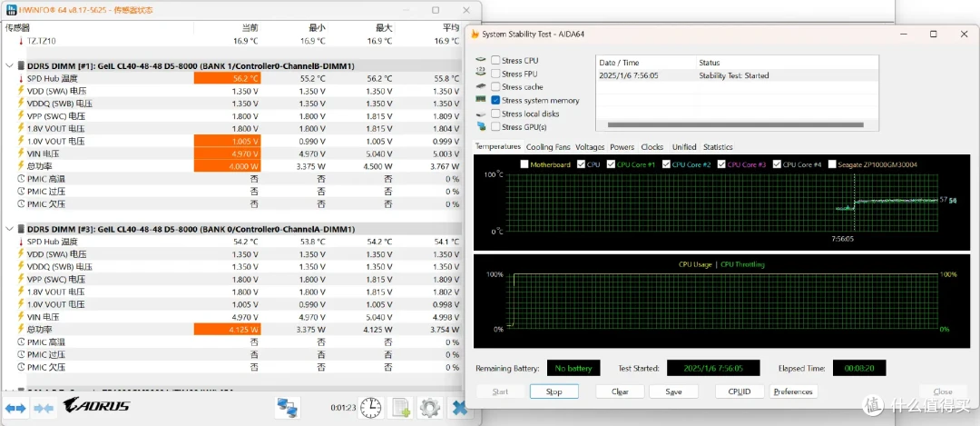Viewport: 980px width, 426px height.
Task: Click the icon beside first PMIC 高温 row
Action: pos(21,179)
